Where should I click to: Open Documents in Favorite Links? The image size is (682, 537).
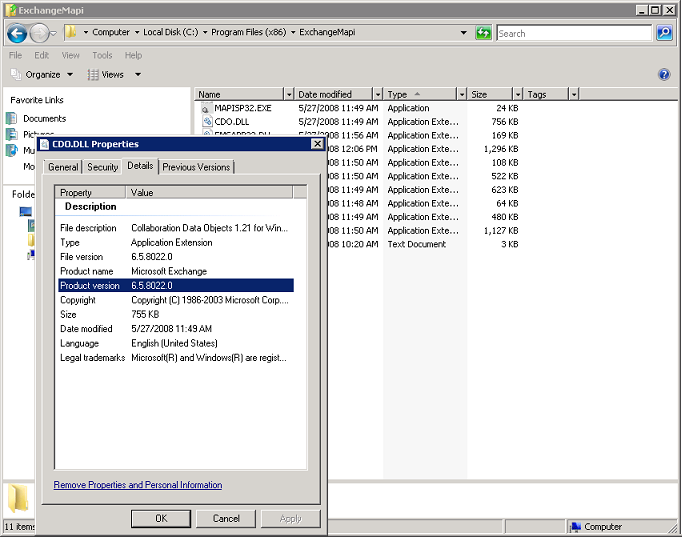point(44,119)
